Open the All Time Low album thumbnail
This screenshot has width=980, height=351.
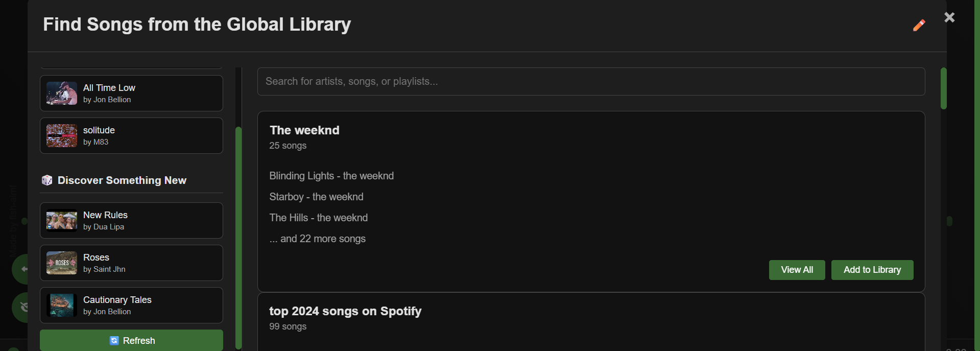tap(62, 93)
